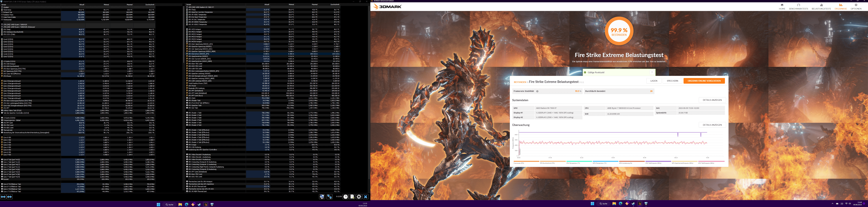This screenshot has width=868, height=207.
Task: Click the LADEN button
Action: 654,81
